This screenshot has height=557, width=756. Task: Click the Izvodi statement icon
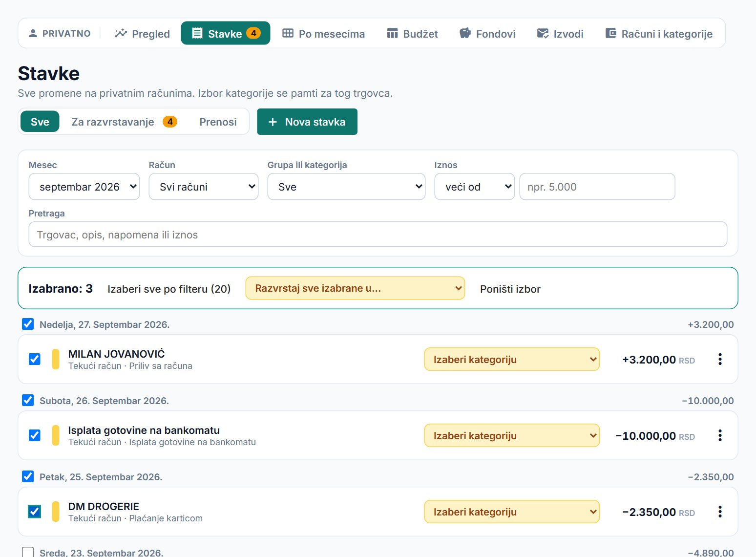(543, 33)
